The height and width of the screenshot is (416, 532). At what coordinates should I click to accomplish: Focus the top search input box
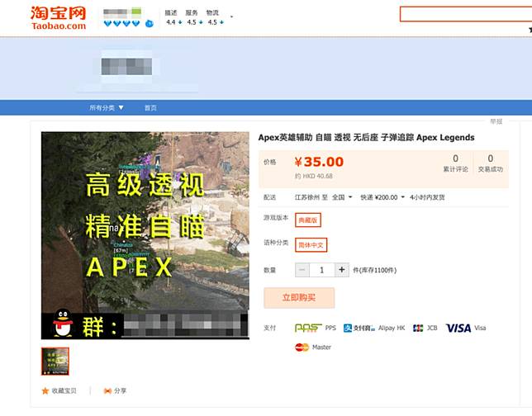click(466, 14)
